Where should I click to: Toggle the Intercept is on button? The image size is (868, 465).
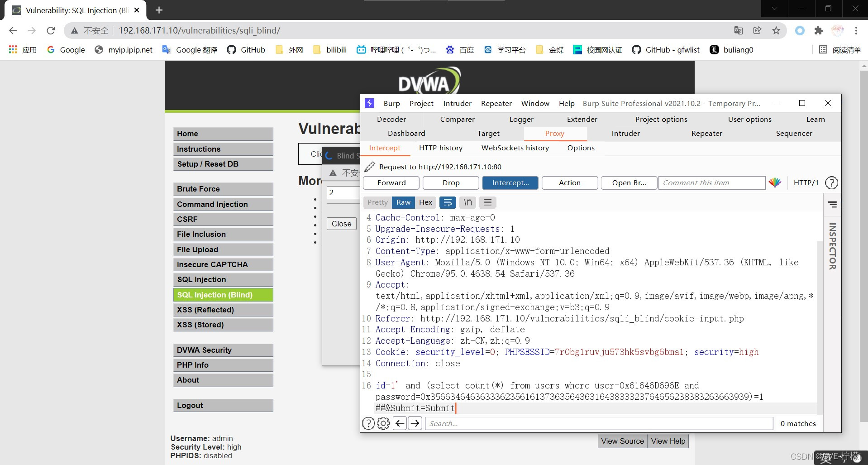pos(510,182)
